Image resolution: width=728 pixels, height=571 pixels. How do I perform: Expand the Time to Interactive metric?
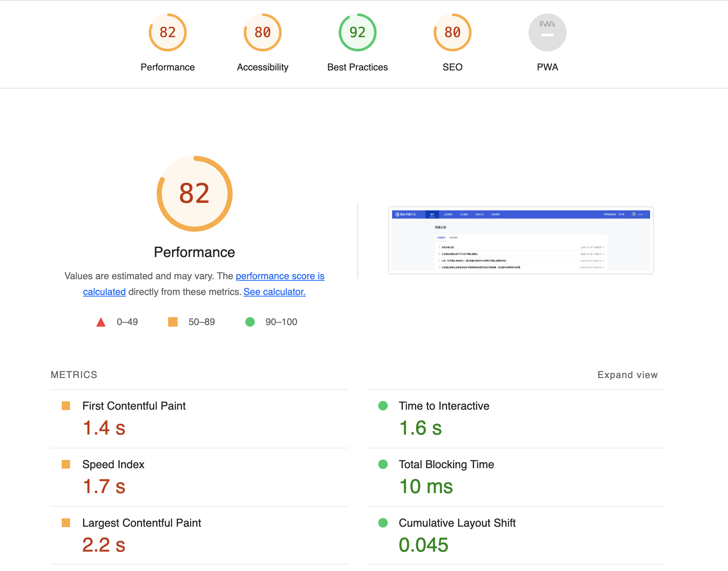(x=444, y=406)
